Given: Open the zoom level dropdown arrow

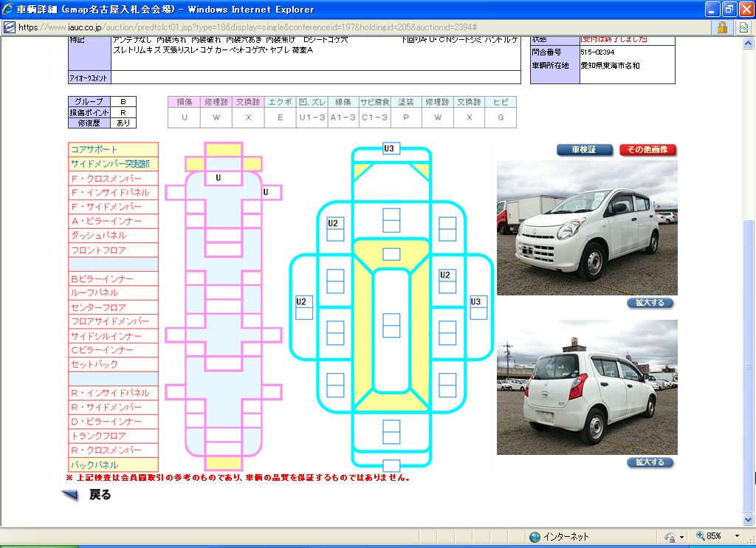Looking at the screenshot, I should point(736,536).
